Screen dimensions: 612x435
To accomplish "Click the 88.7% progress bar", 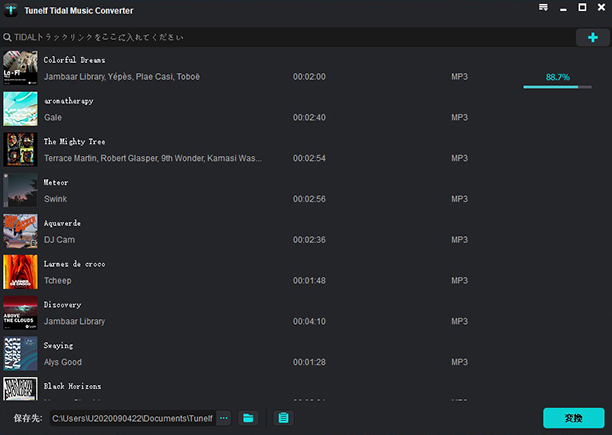I will (x=557, y=87).
